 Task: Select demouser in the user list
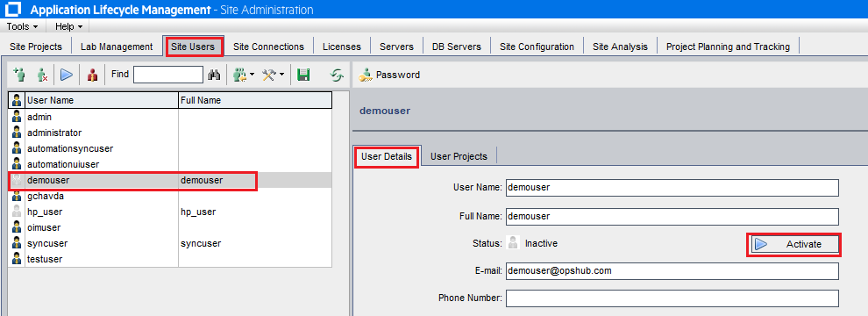point(170,180)
